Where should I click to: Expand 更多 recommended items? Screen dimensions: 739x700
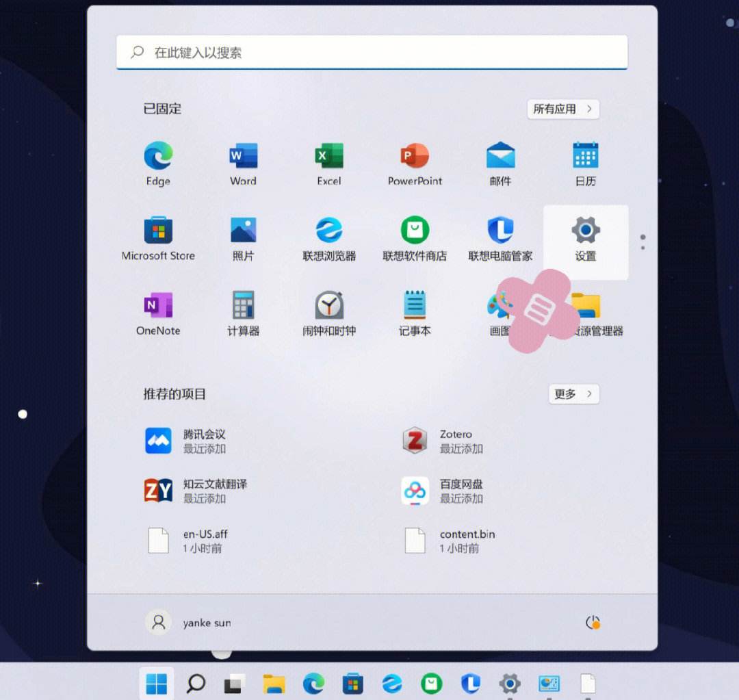point(573,394)
